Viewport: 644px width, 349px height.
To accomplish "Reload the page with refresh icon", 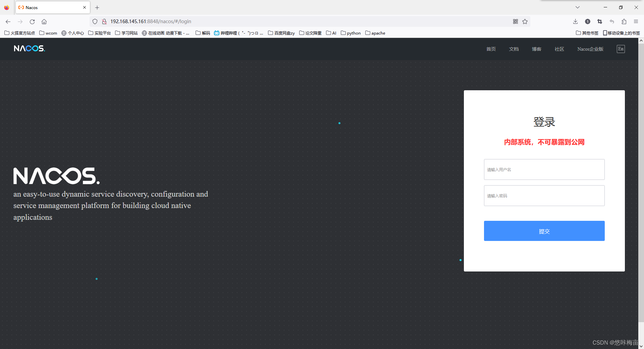I will point(32,21).
